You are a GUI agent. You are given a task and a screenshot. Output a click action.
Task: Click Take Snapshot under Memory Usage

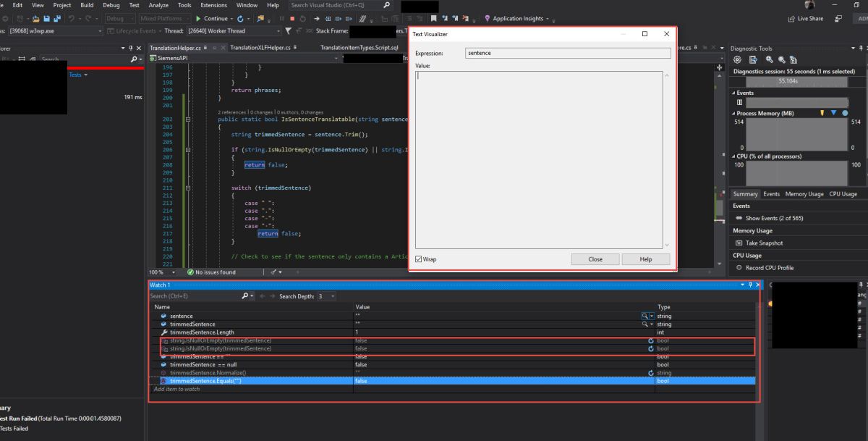click(x=764, y=243)
